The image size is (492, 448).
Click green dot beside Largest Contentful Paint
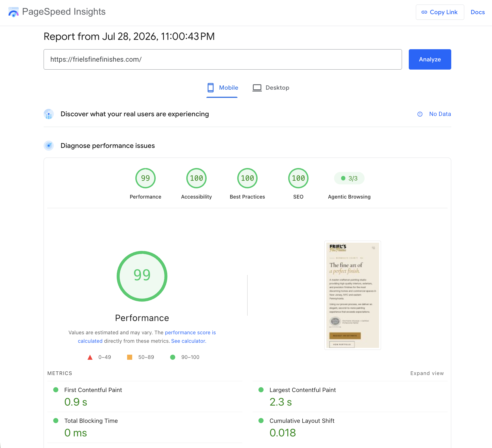point(261,390)
